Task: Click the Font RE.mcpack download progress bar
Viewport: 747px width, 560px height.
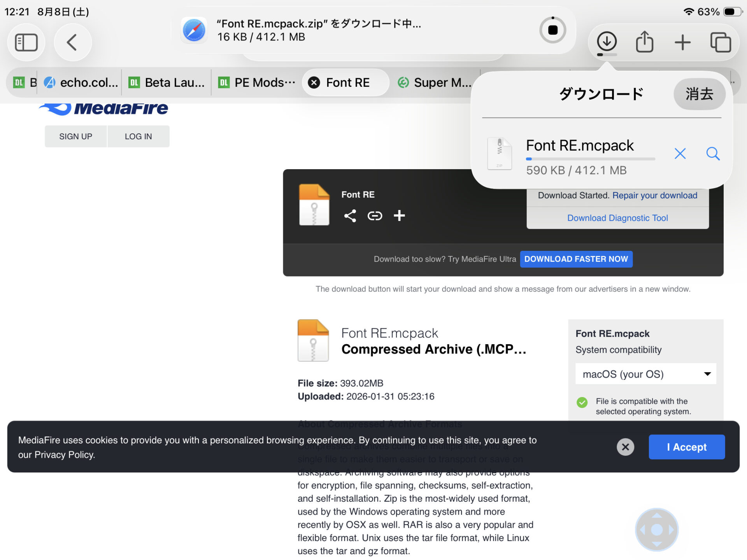Action: (590, 159)
